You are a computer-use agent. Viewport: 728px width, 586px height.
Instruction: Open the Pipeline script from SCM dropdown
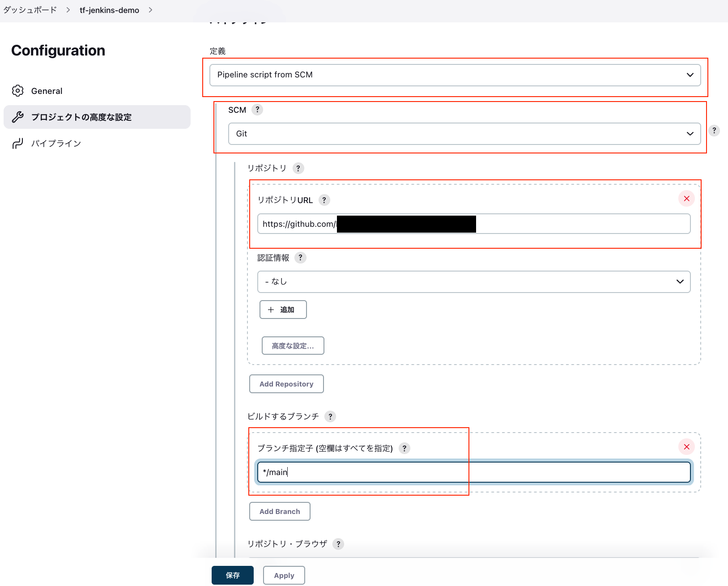pyautogui.click(x=455, y=75)
